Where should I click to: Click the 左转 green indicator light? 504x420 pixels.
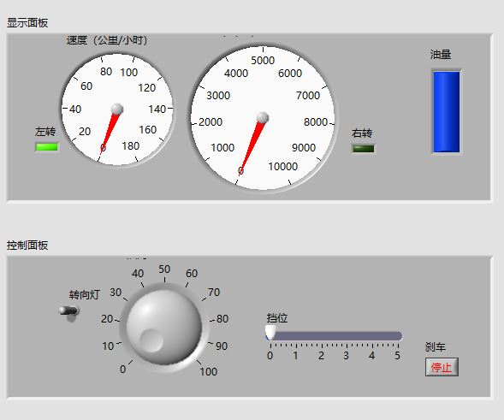(47, 147)
